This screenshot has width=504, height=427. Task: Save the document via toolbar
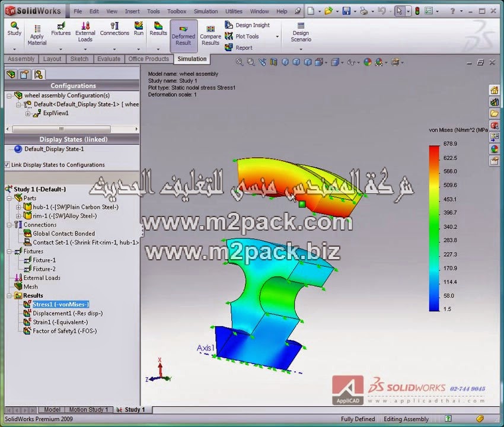[346, 11]
